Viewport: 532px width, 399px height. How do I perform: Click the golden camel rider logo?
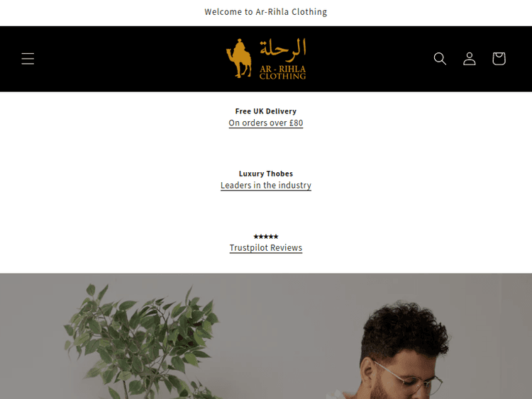coord(239,58)
